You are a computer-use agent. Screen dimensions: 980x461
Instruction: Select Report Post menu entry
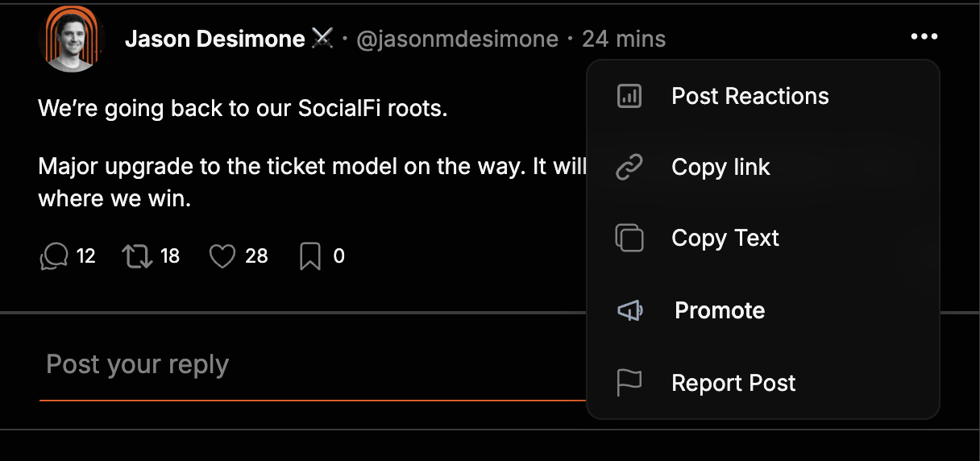click(733, 383)
